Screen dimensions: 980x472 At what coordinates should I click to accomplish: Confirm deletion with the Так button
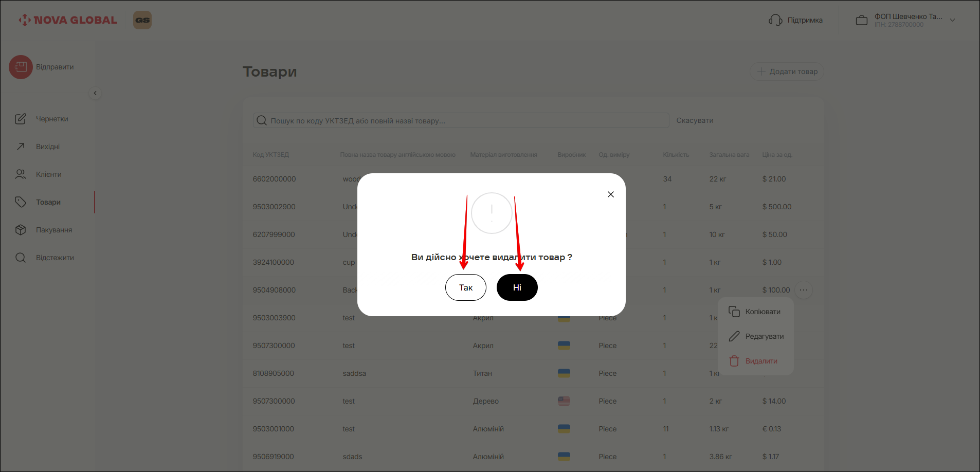coord(465,287)
